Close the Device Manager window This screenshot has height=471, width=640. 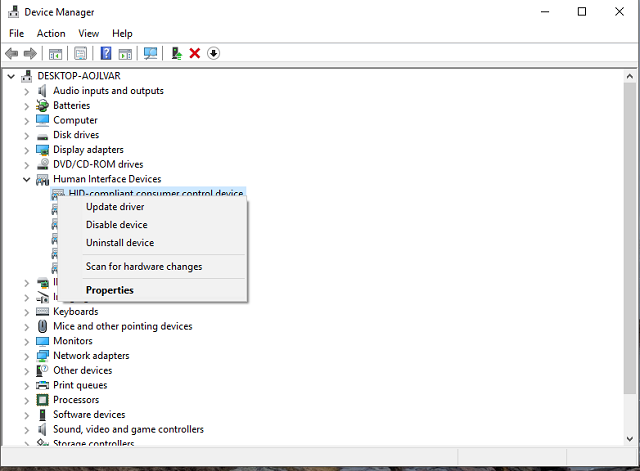[619, 12]
